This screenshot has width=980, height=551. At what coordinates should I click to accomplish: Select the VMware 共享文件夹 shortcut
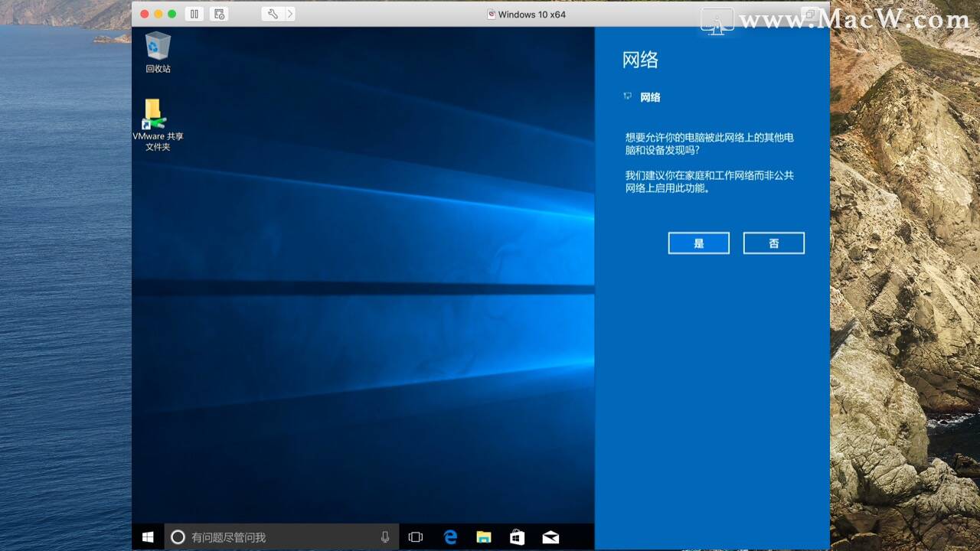(x=158, y=125)
